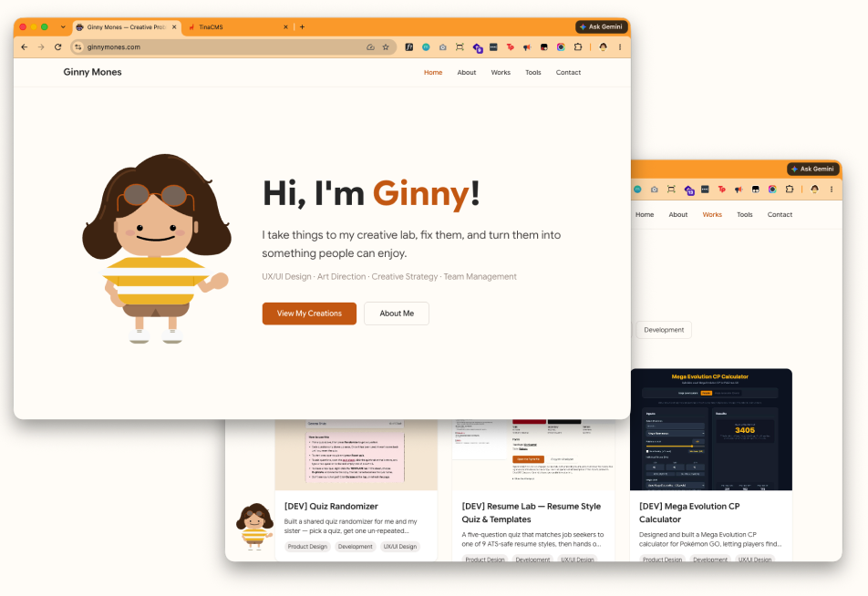
Task: Click the Ginny Mones site logo text
Action: (92, 72)
